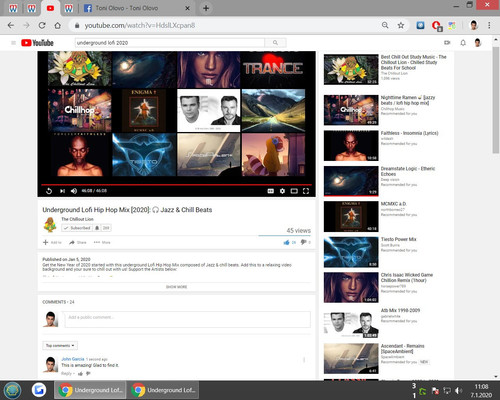Mute the video using the speaker icon
This screenshot has width=500, height=400.
pos(74,191)
